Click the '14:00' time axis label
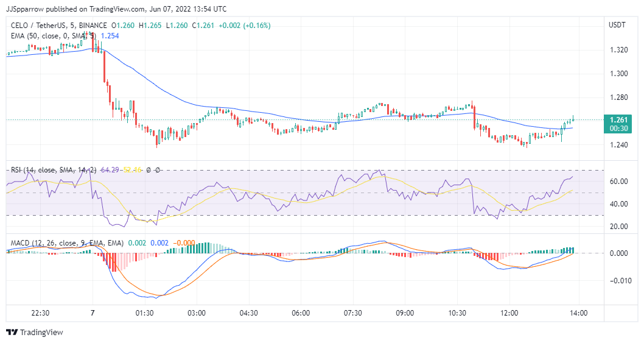Viewport: 644px width, 343px height. pyautogui.click(x=578, y=313)
